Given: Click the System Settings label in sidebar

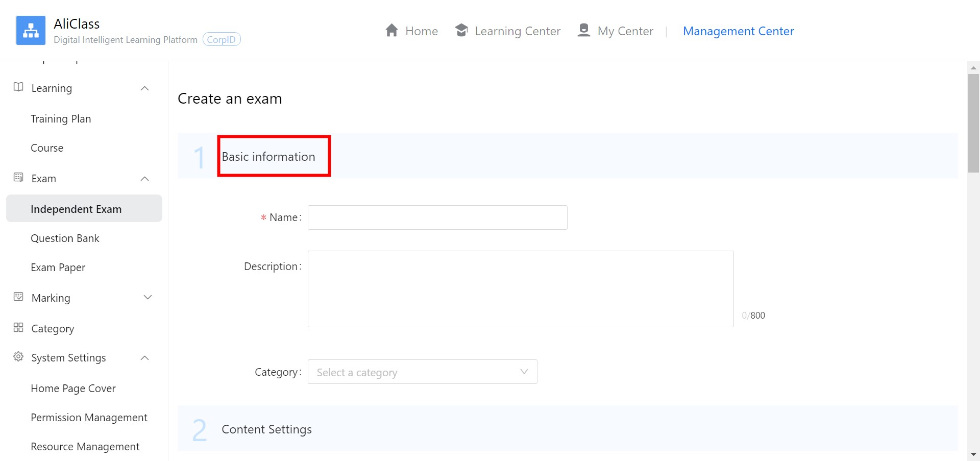Looking at the screenshot, I should [68, 358].
